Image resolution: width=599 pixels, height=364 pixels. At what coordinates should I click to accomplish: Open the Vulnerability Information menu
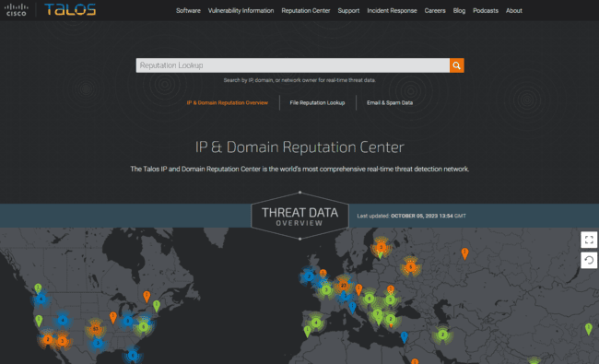pyautogui.click(x=241, y=11)
